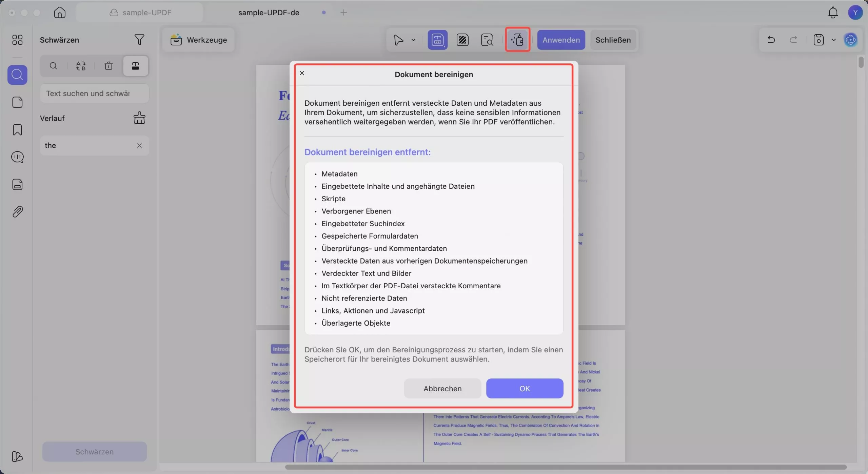Select the search panel in left sidebar

[17, 75]
